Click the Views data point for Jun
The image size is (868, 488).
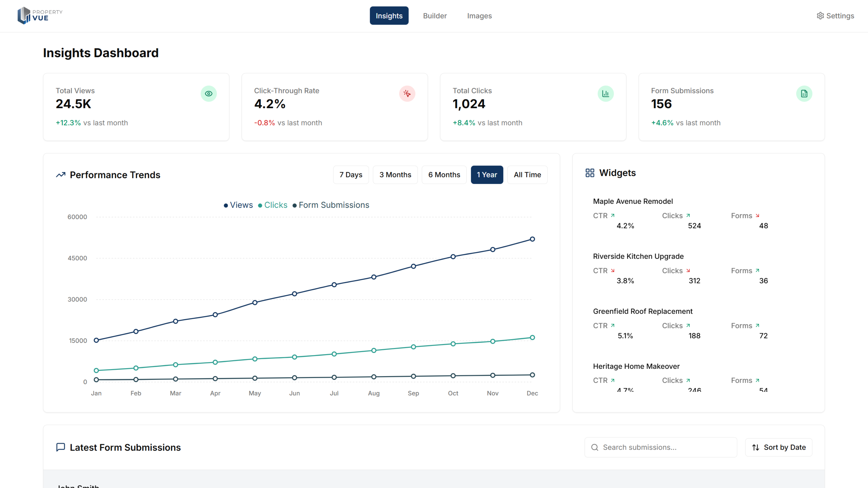pos(294,294)
